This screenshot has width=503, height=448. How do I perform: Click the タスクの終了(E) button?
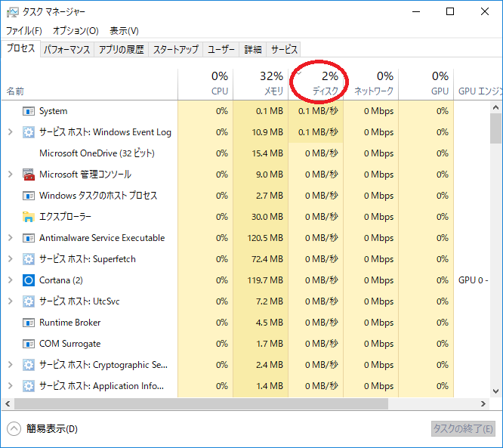[463, 429]
